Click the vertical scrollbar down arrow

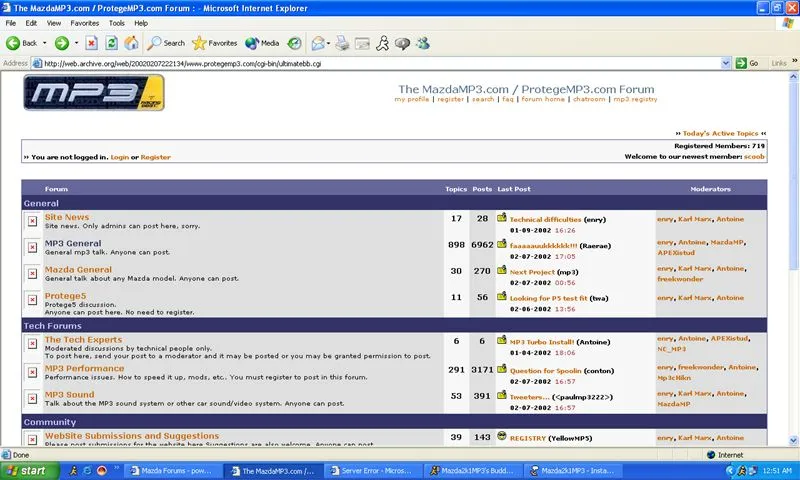click(793, 441)
